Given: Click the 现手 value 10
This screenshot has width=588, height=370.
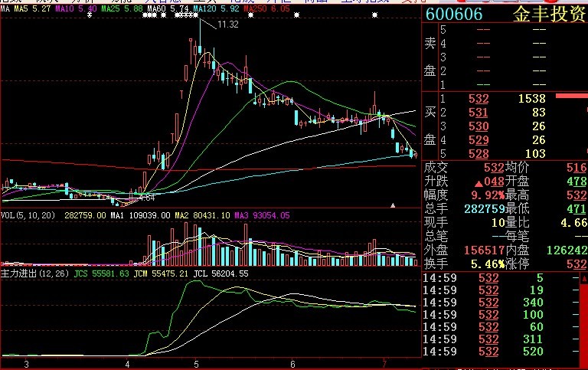Looking at the screenshot, I should [x=498, y=222].
